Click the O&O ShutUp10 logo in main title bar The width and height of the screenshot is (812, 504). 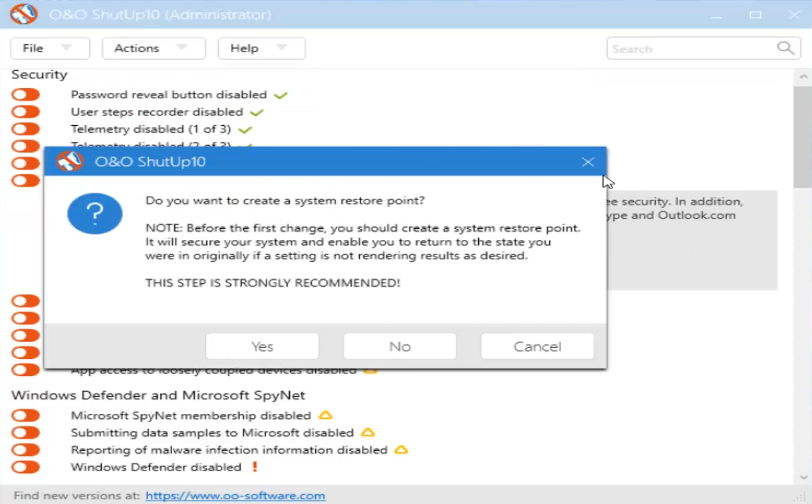pyautogui.click(x=24, y=14)
